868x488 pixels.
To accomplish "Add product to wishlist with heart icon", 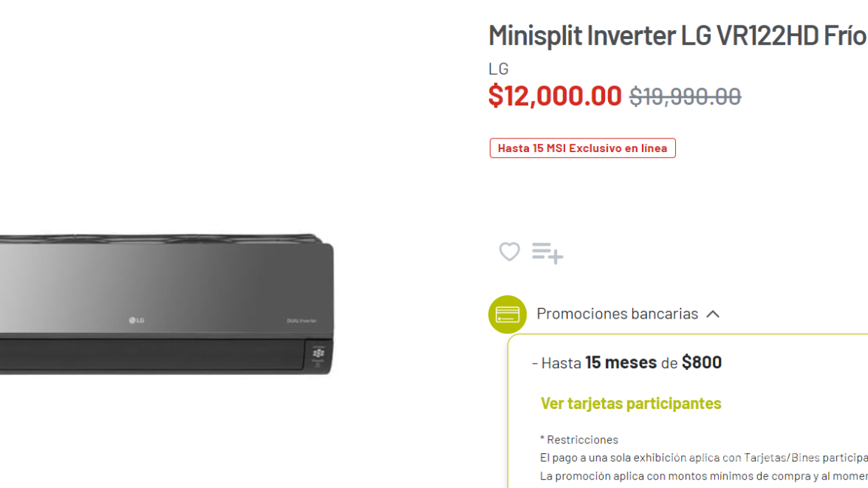I will 509,252.
